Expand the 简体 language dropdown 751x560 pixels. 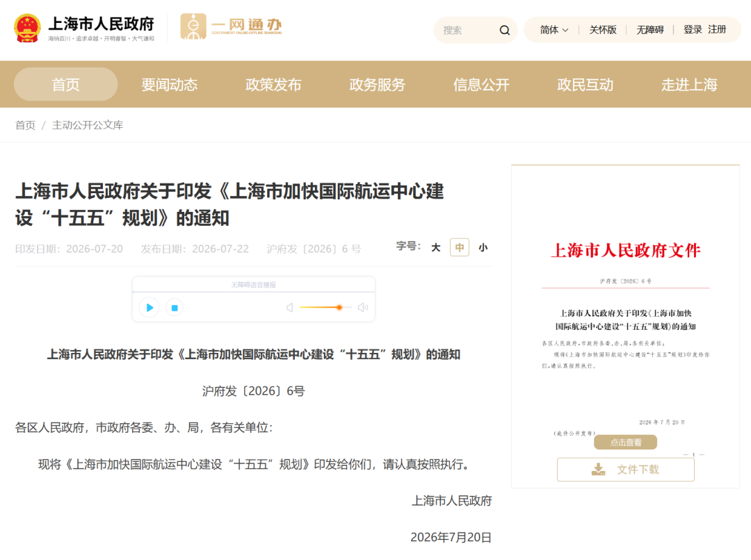554,30
